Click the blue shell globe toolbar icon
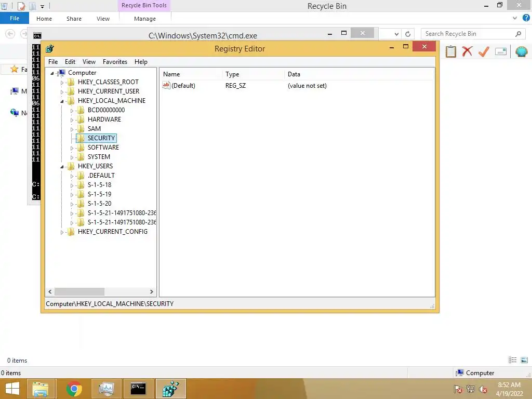 click(521, 51)
